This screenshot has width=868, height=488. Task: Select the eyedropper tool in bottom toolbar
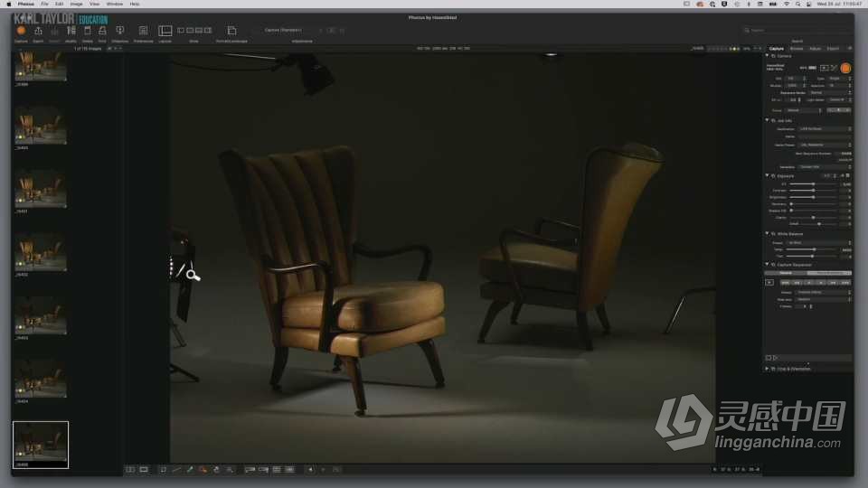coord(190,470)
